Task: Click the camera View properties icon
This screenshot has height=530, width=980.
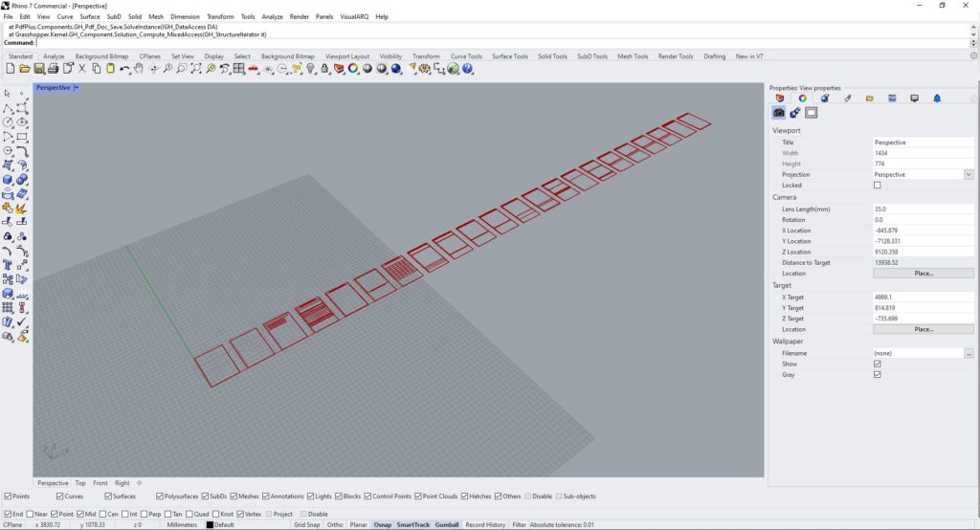Action: tap(778, 113)
